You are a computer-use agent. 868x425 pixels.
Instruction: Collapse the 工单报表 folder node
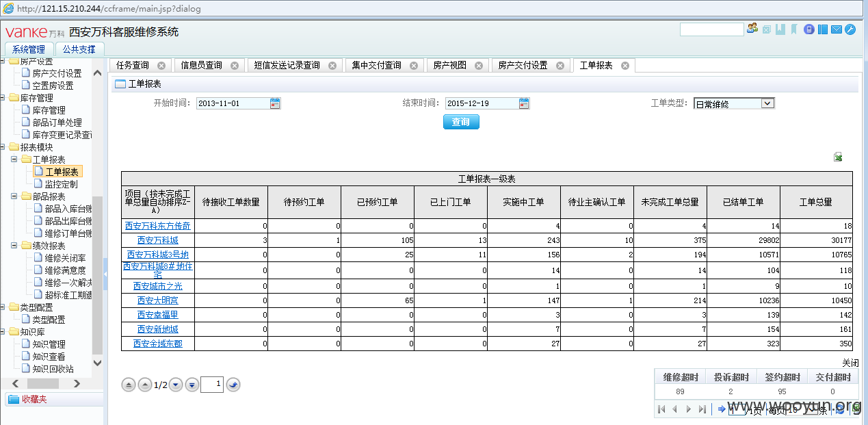[15, 159]
